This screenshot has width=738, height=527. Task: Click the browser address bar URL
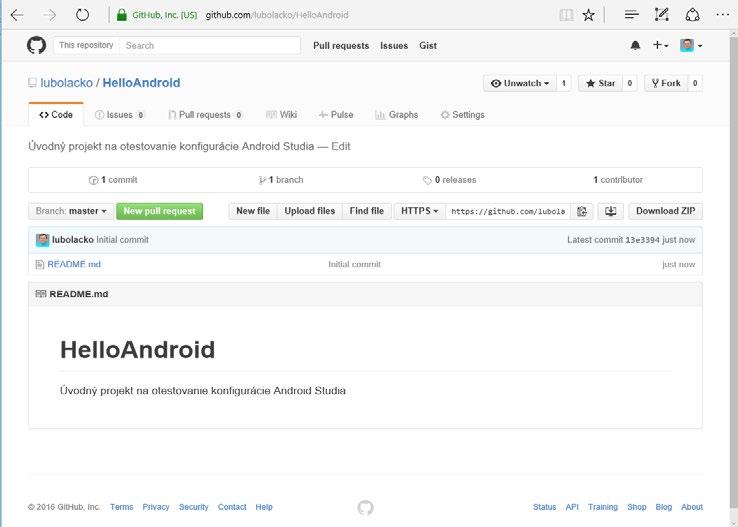[x=277, y=15]
